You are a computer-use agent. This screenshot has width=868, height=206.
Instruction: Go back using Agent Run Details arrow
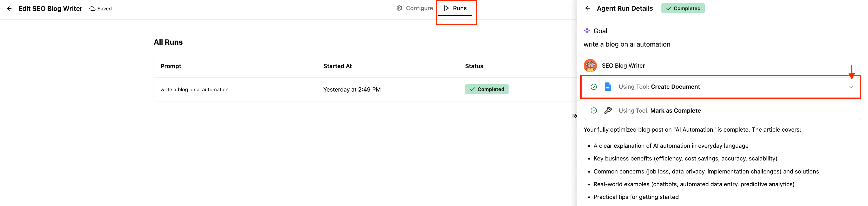(x=588, y=8)
